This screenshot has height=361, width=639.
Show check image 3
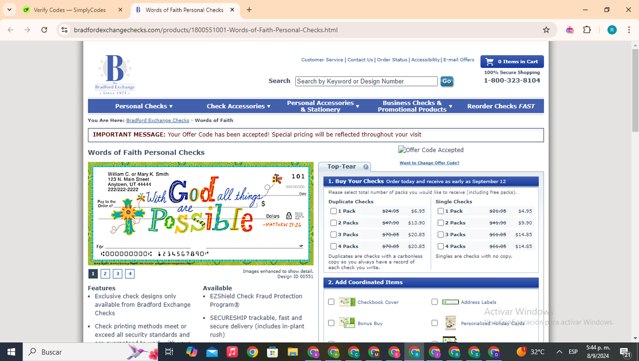(117, 274)
